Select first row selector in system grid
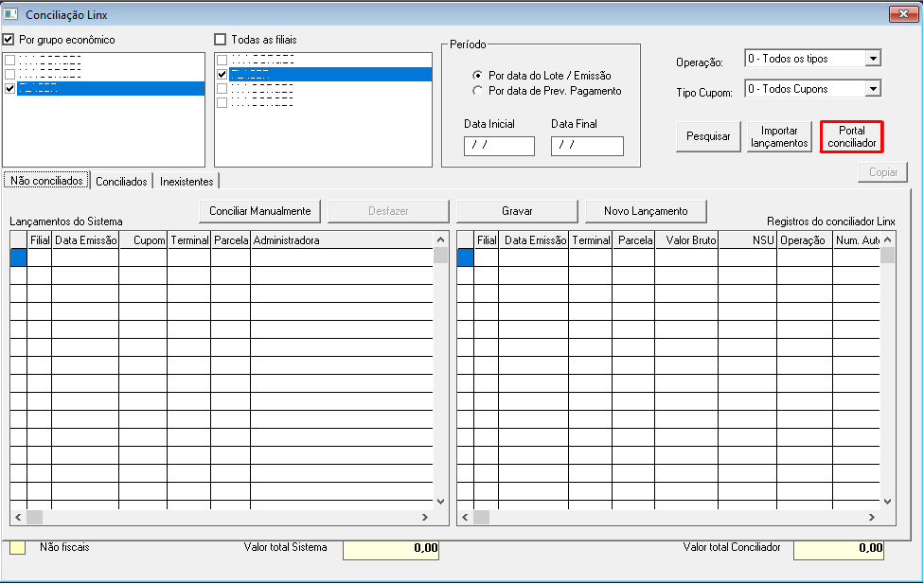 tap(18, 257)
